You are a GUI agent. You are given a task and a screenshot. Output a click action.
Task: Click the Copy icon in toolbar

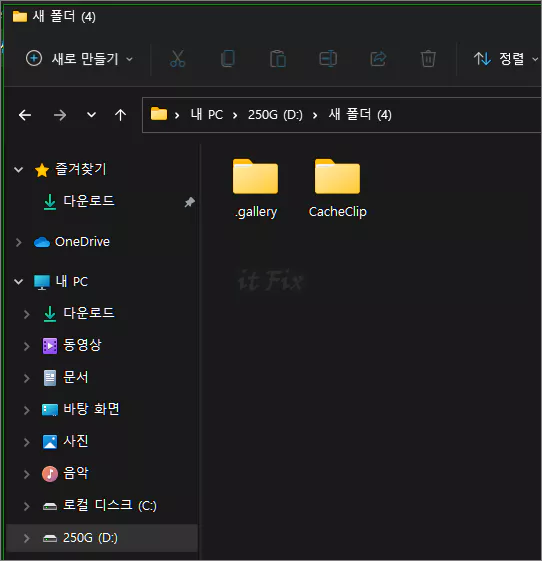click(x=228, y=59)
